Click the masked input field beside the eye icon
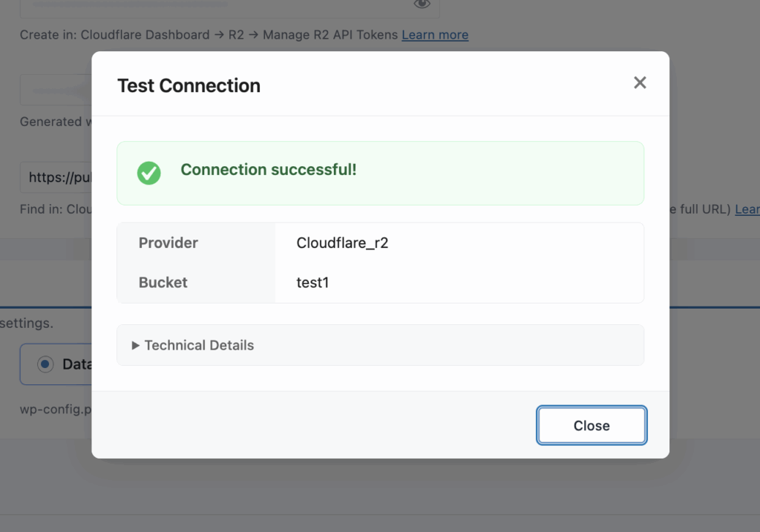 (215, 6)
